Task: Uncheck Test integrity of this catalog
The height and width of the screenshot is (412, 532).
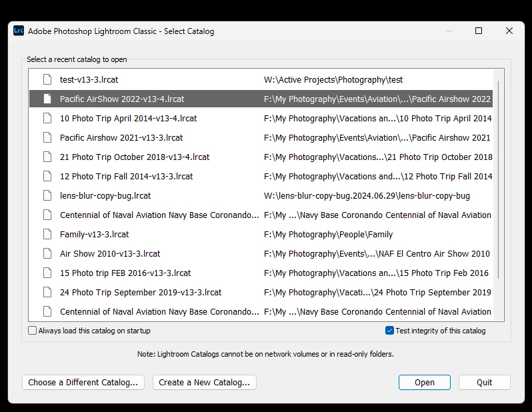Action: (x=389, y=331)
